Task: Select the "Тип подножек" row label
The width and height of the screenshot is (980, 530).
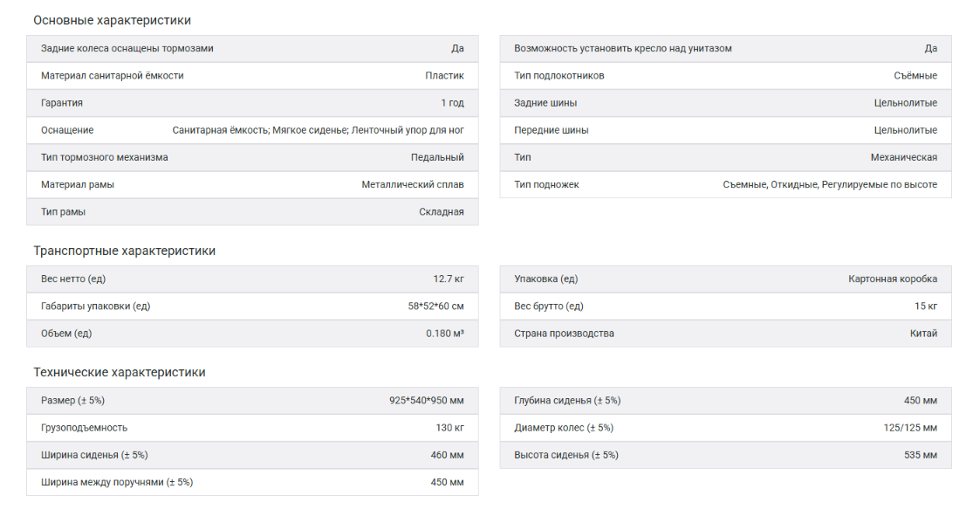Action: (x=546, y=184)
